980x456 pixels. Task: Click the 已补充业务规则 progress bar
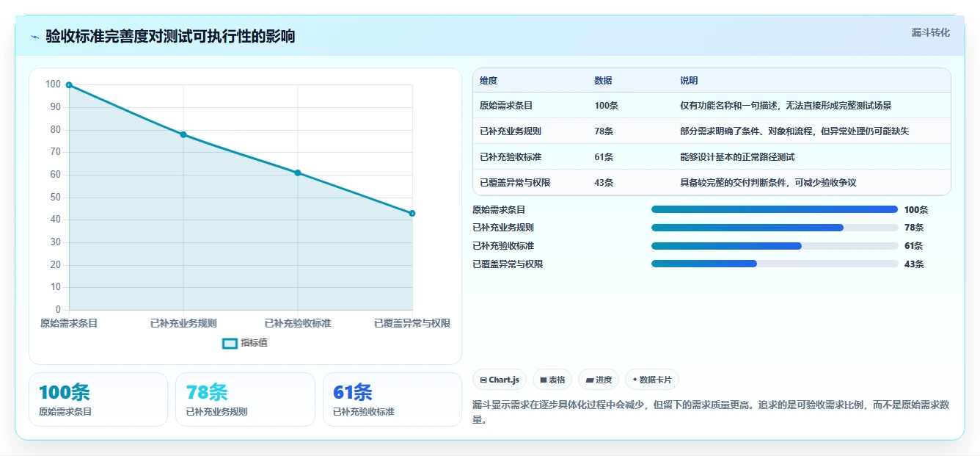click(775, 228)
